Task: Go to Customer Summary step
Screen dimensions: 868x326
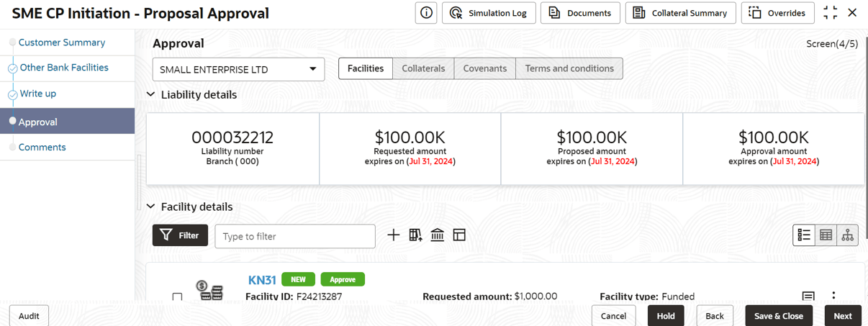Action: coord(62,42)
